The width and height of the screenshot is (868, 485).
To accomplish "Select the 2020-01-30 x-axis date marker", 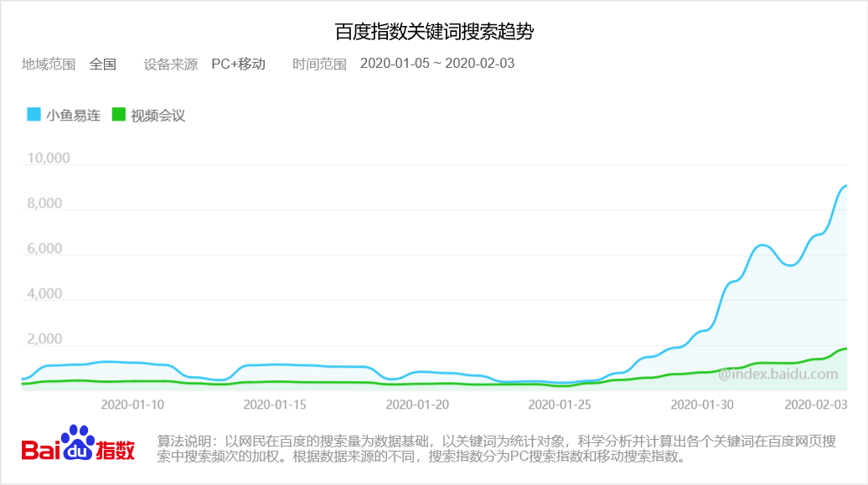I will [x=702, y=404].
